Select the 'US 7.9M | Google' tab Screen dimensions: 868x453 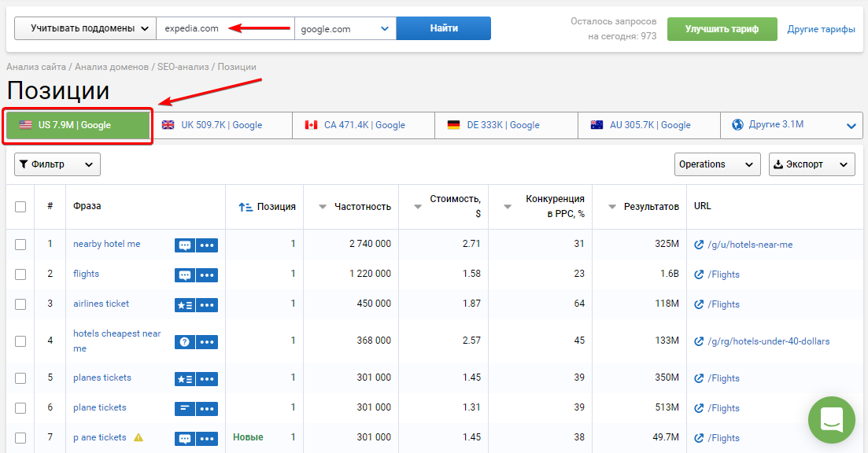pyautogui.click(x=78, y=125)
